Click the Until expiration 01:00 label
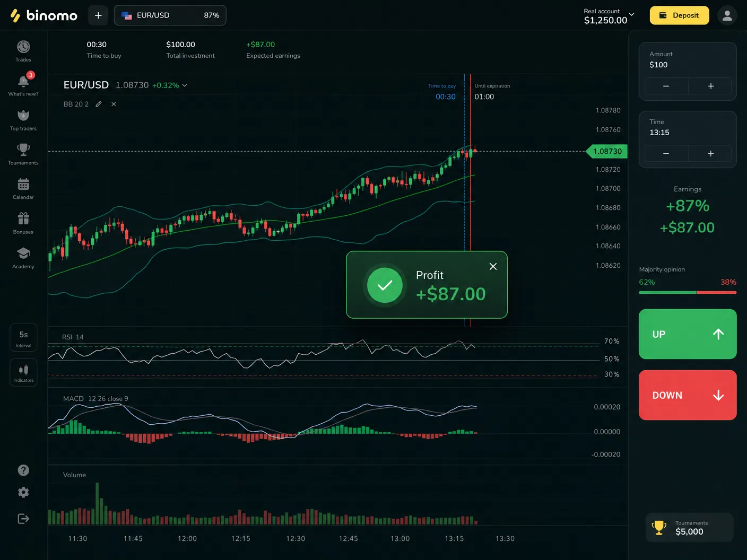Image resolution: width=747 pixels, height=560 pixels. (x=492, y=92)
